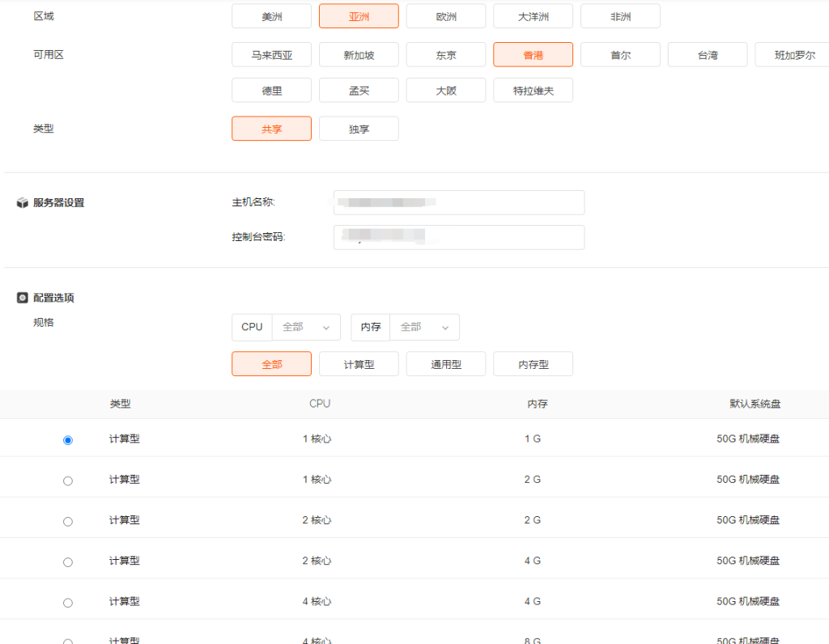Select the 2 core 2 G plan radio
This screenshot has height=644, width=829.
pyautogui.click(x=68, y=521)
